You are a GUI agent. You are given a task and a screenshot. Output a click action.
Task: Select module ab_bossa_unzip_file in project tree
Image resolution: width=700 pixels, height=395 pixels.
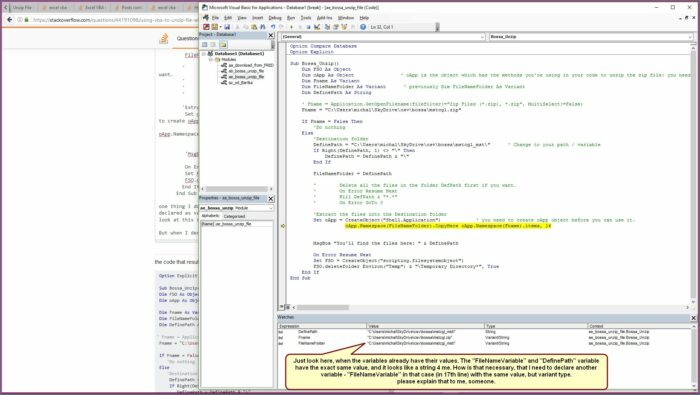tap(242, 71)
